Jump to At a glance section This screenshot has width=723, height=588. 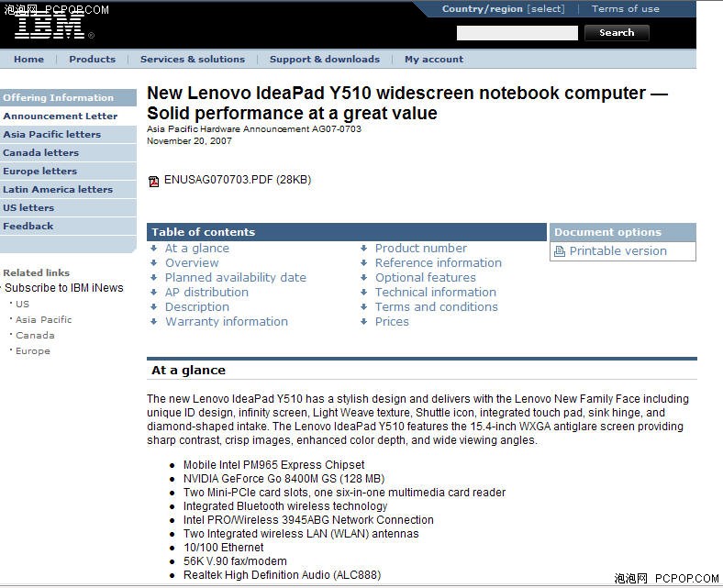click(197, 249)
